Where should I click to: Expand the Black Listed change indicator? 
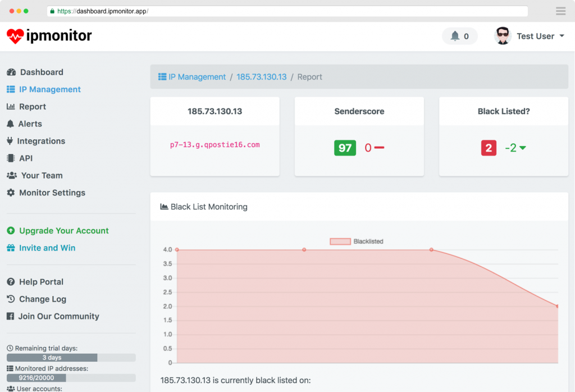pyautogui.click(x=516, y=148)
